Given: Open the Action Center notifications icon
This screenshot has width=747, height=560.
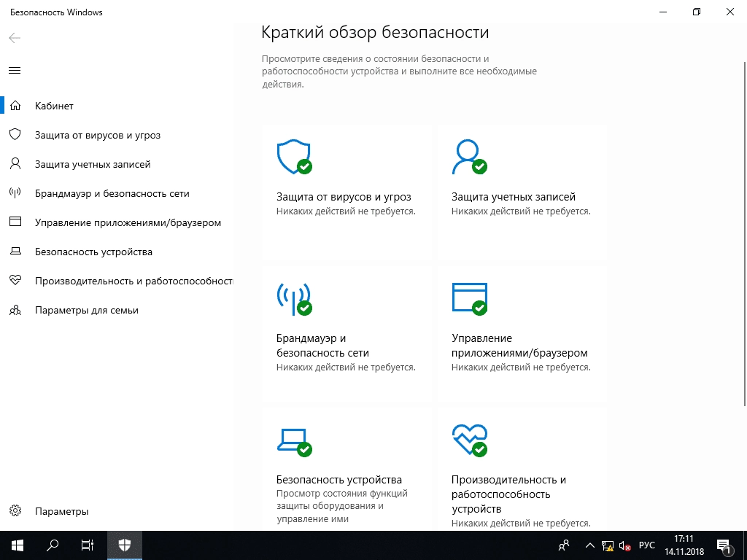Looking at the screenshot, I should [724, 545].
